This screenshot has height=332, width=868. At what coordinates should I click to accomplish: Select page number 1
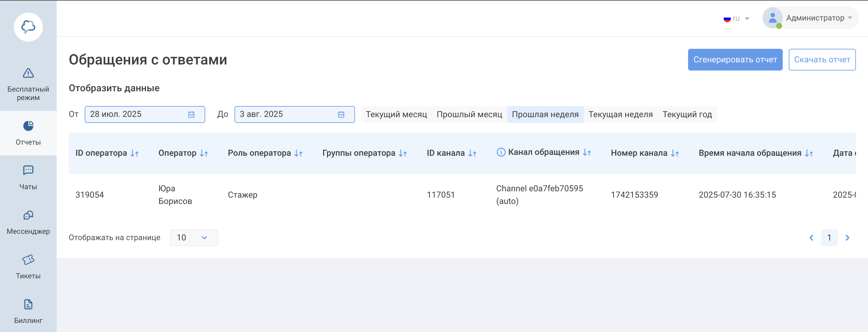(829, 238)
